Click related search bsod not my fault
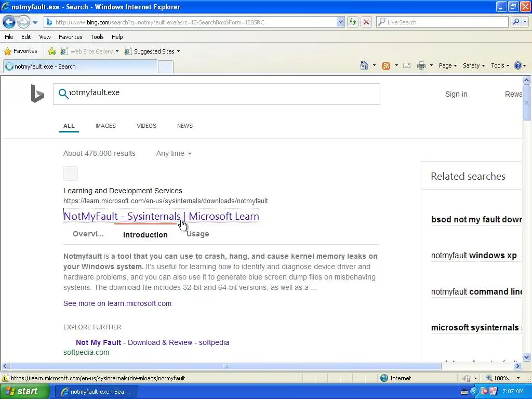The width and height of the screenshot is (532, 399). (476, 220)
